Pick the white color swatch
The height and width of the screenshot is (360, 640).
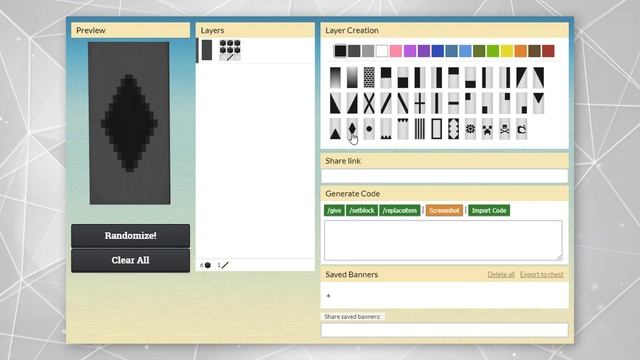click(382, 51)
